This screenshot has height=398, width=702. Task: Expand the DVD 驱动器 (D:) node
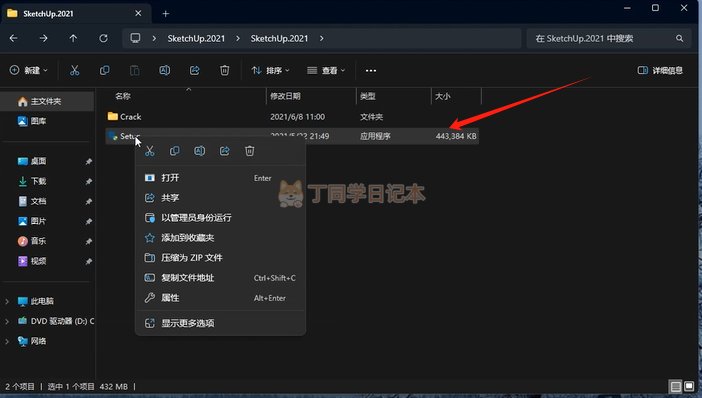(7, 321)
